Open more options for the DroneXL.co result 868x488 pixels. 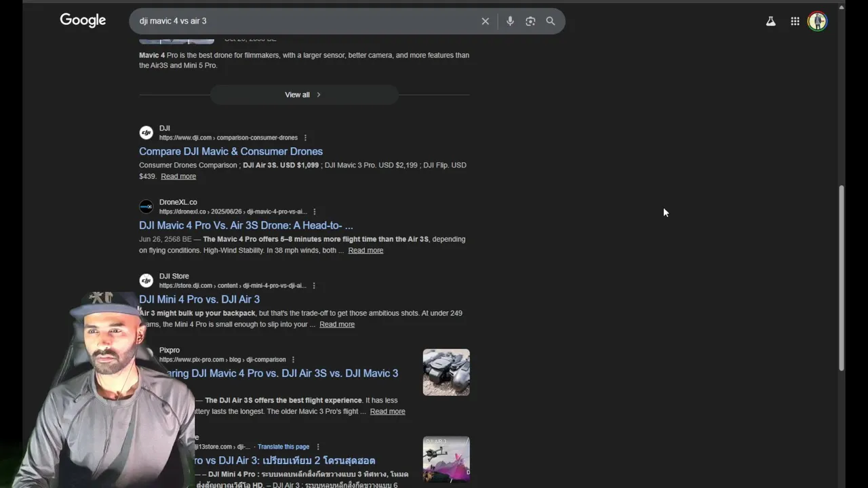314,211
